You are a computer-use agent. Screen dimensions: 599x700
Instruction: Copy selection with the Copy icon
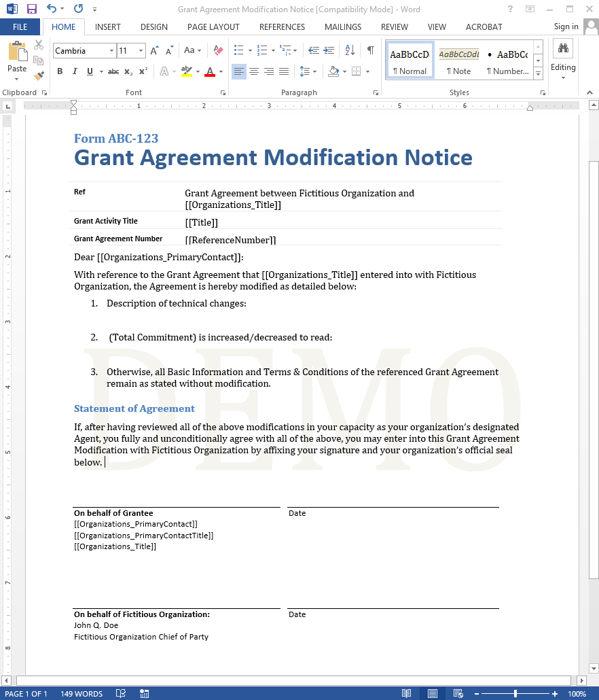tap(39, 60)
